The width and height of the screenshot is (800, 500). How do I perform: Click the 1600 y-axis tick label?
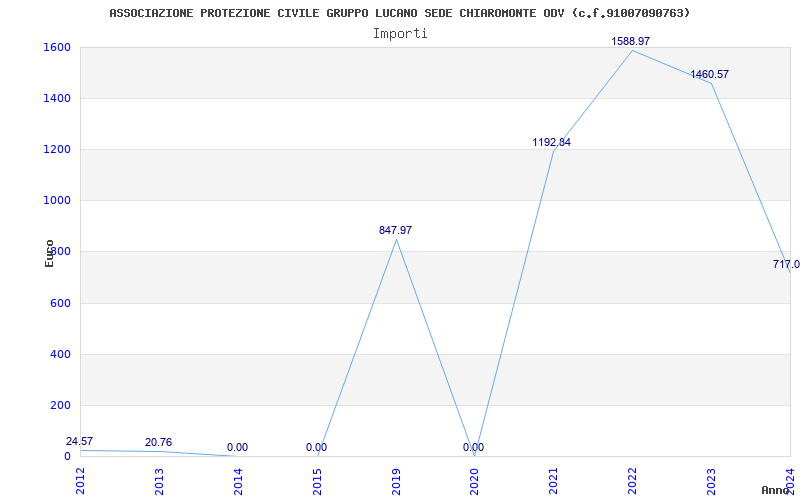57,48
